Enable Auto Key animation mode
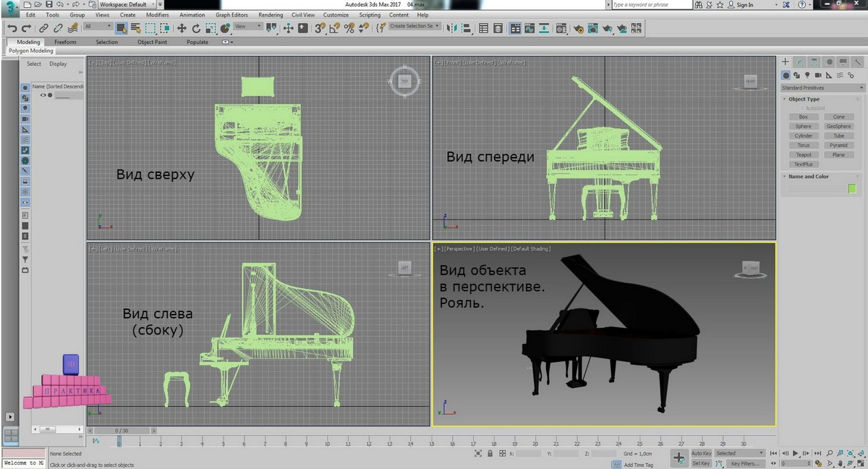The image size is (868, 469). (700, 453)
